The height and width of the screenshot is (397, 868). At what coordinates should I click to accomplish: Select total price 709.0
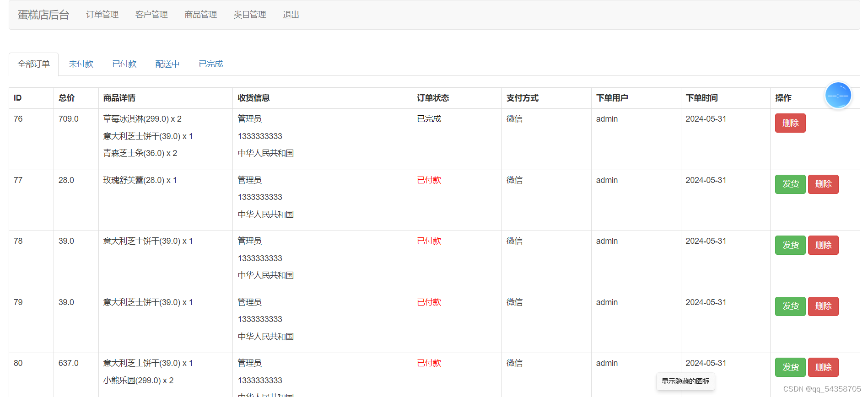69,119
